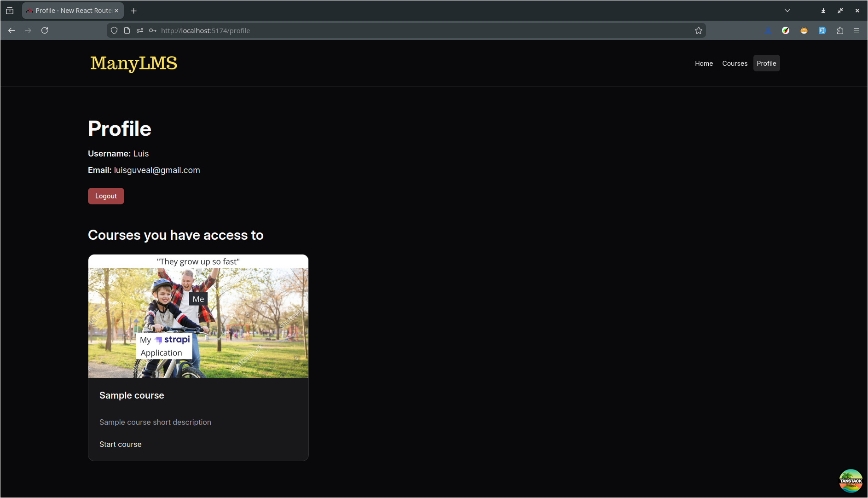Click the blue FI extension icon
868x498 pixels.
click(x=822, y=30)
